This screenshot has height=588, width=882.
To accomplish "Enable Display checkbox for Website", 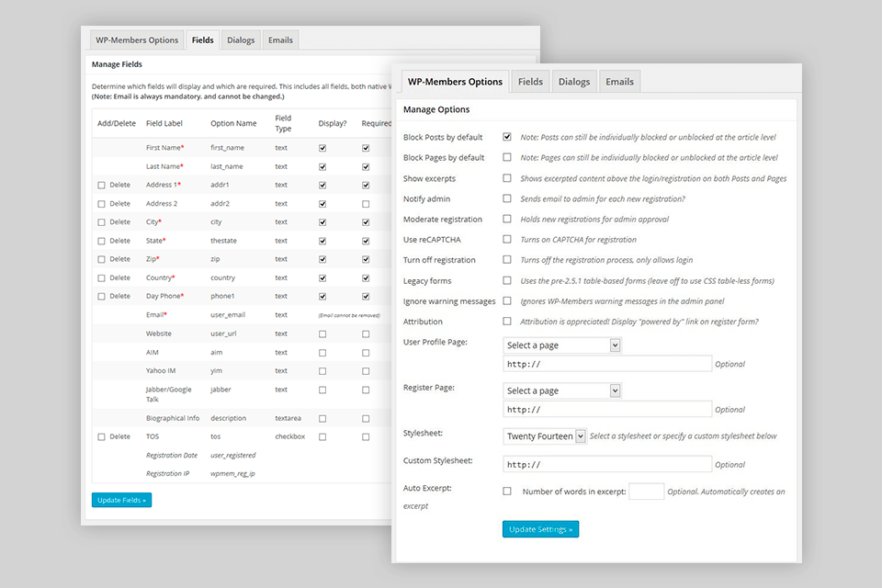I will click(x=322, y=334).
